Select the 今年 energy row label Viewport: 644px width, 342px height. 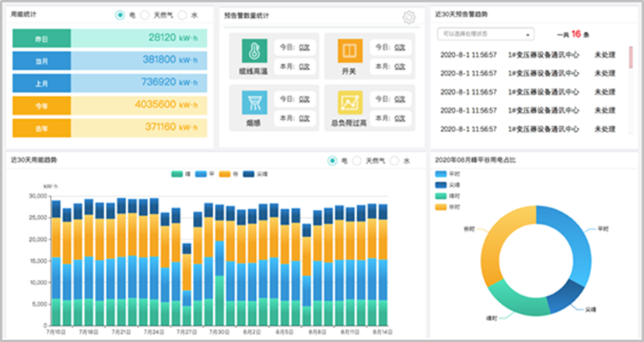41,105
